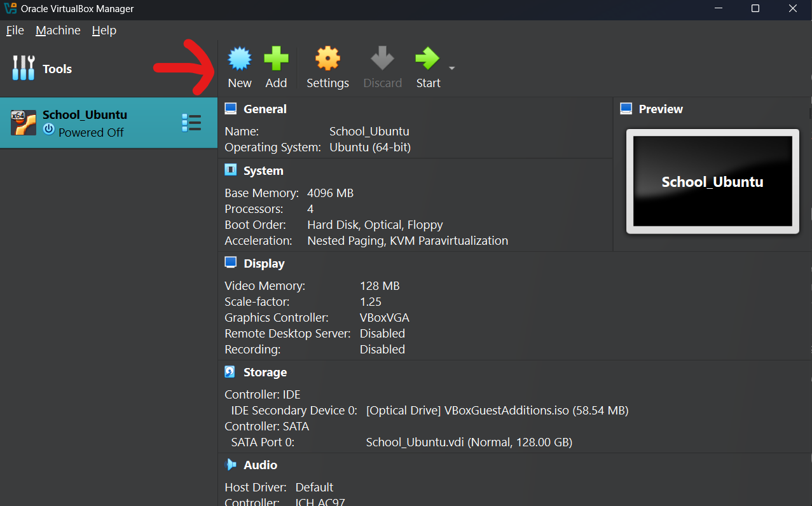This screenshot has width=812, height=506.
Task: Expand the Start button dropdown arrow
Action: pos(451,68)
